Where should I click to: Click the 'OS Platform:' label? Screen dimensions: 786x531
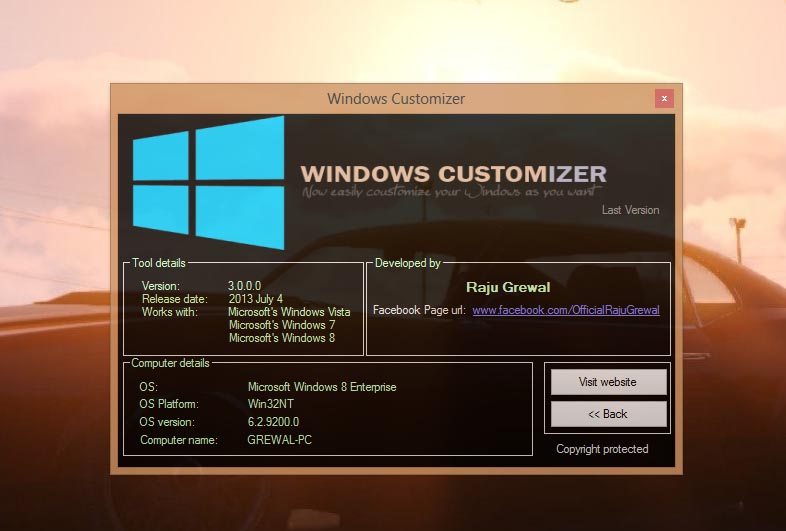click(169, 404)
